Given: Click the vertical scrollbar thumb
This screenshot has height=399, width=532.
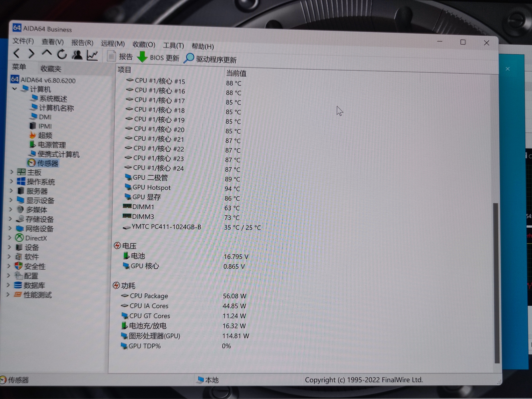Looking at the screenshot, I should tap(496, 283).
